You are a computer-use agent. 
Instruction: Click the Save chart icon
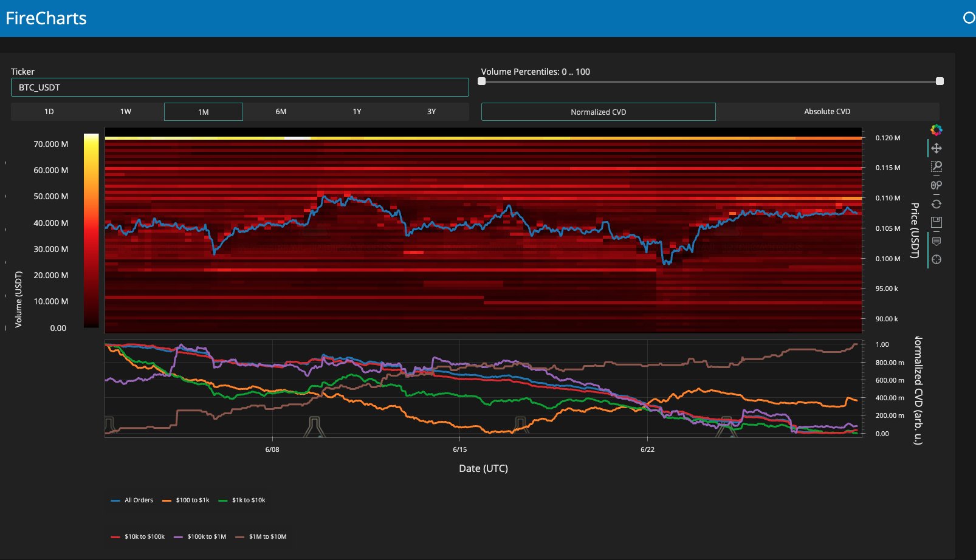tap(936, 222)
